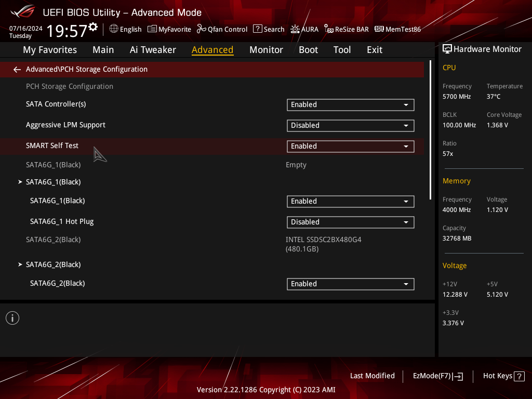Viewport: 532px width, 399px height.
Task: Launch MemTest86 memory icon
Action: coord(379,29)
